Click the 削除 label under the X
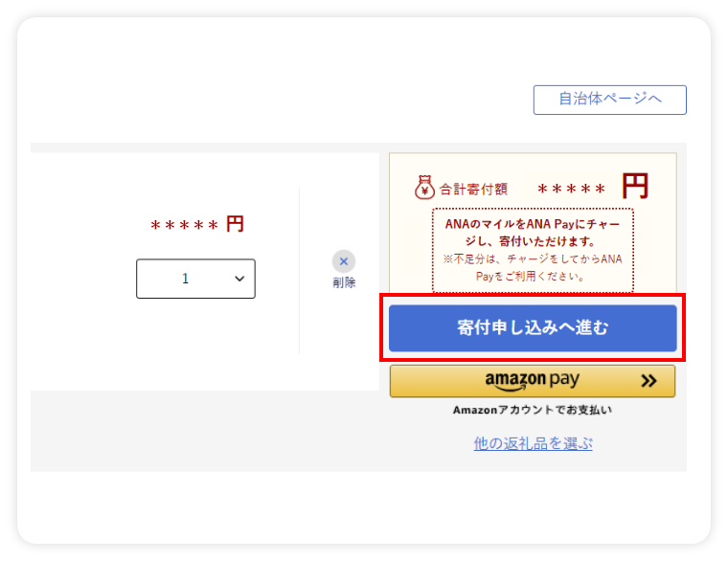The height and width of the screenshot is (561, 728). click(344, 282)
